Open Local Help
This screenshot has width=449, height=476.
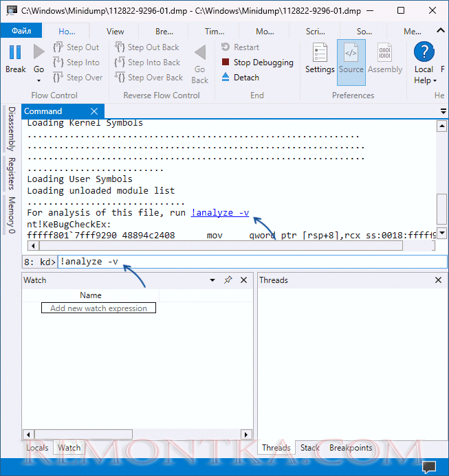[424, 52]
